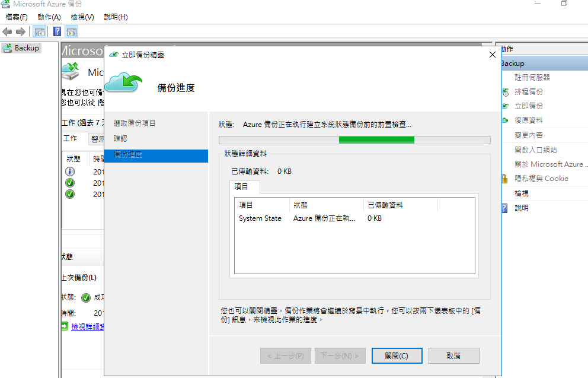588x378 pixels.
Task: Click 關於 Microsoft Azure action
Action: click(x=551, y=164)
